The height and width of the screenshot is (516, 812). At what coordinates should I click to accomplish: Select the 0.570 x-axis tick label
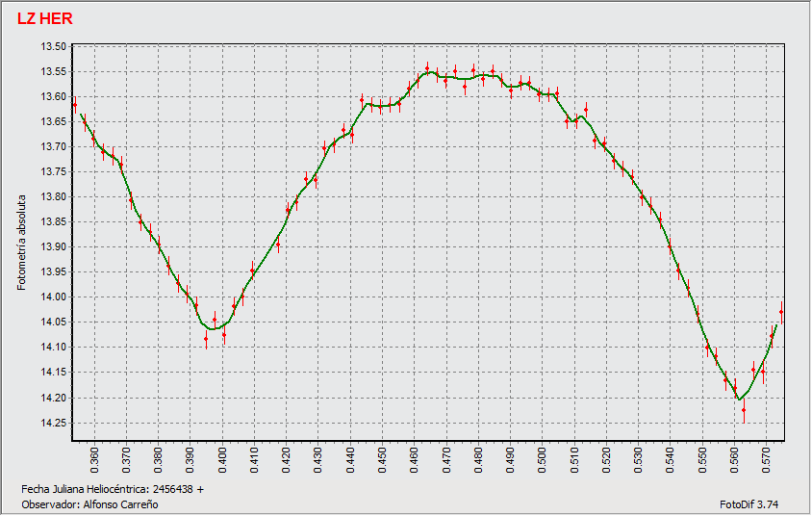[765, 459]
